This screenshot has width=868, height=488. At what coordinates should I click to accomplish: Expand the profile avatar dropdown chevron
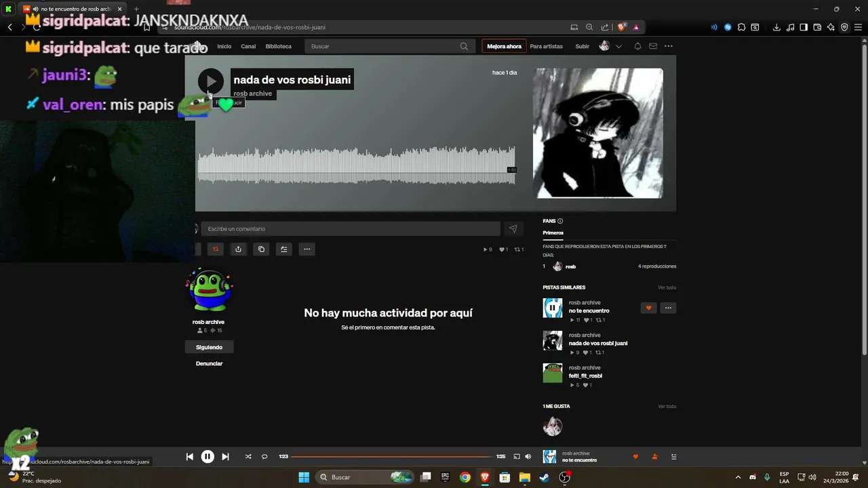coord(618,46)
